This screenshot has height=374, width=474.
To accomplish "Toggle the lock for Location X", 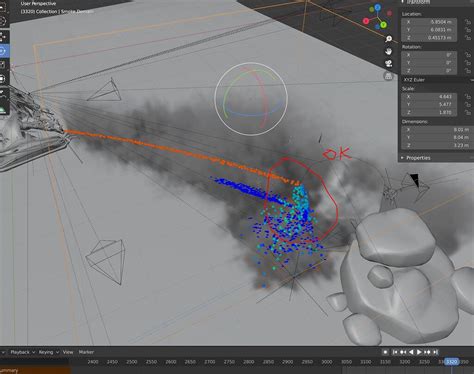I will click(468, 22).
